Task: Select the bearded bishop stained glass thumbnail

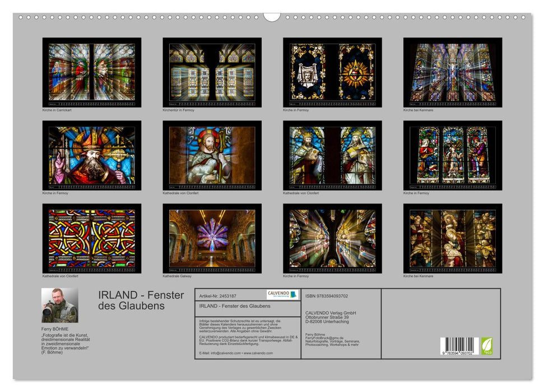Action: click(91, 155)
